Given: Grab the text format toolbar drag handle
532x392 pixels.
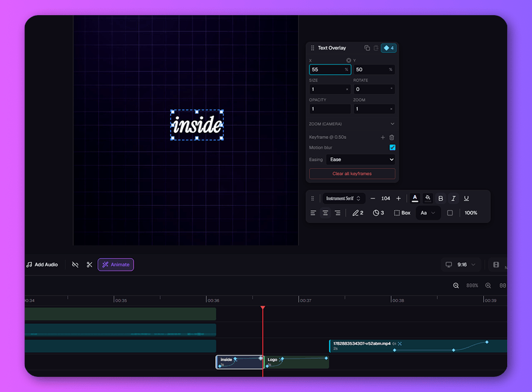Looking at the screenshot, I should point(313,198).
